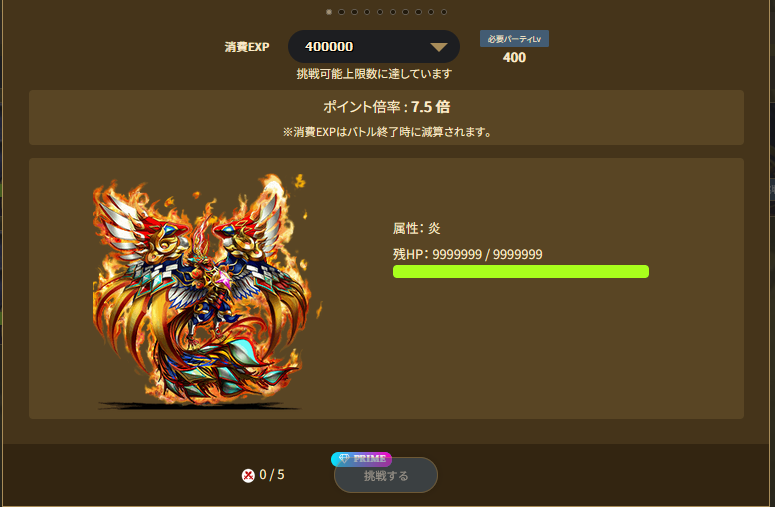Click the 必要パーティLv badge
775x507 pixels.
(514, 39)
